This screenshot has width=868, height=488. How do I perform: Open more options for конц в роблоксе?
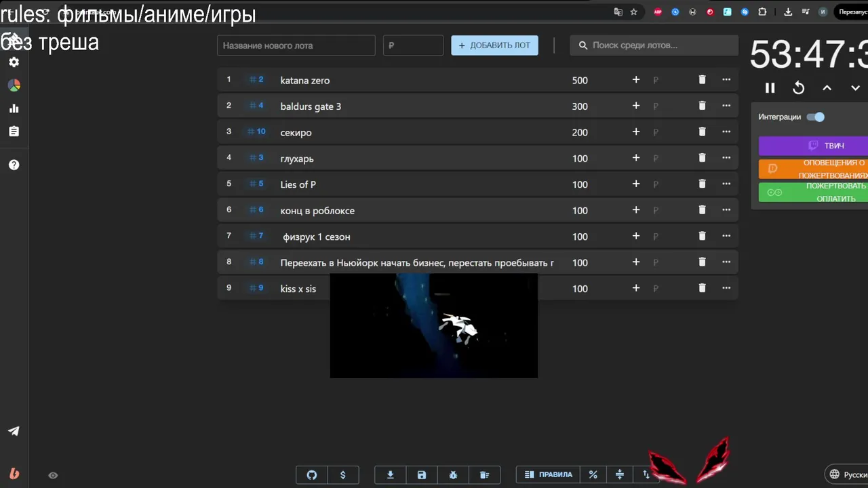(x=726, y=210)
